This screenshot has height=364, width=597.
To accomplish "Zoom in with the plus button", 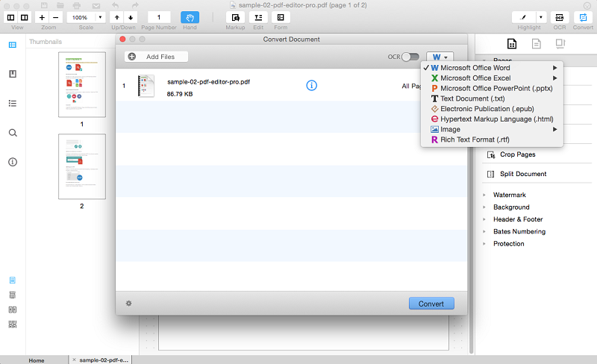I will [42, 17].
